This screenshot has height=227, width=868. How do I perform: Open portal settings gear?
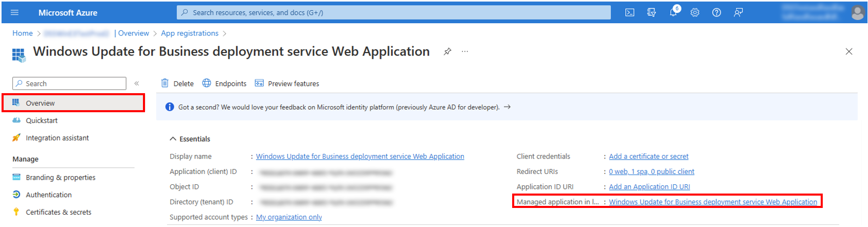point(695,12)
